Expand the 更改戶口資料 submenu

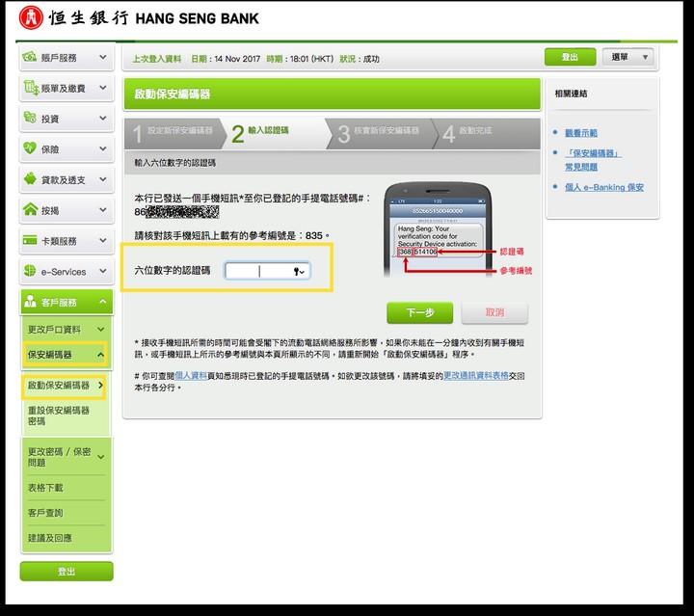[101, 330]
